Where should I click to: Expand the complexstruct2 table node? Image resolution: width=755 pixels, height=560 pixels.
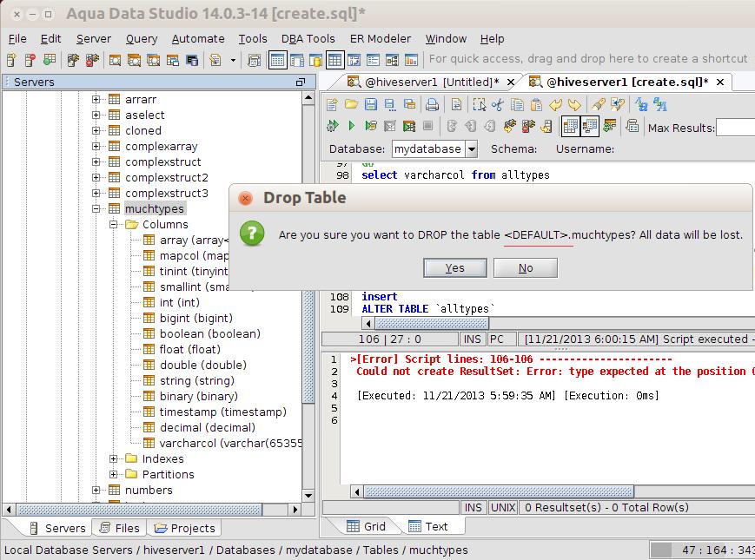(96, 177)
